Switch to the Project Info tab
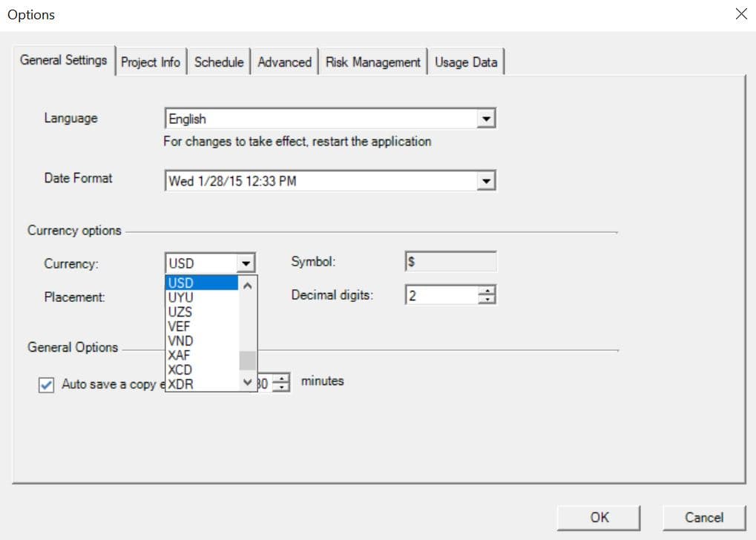 pos(151,62)
